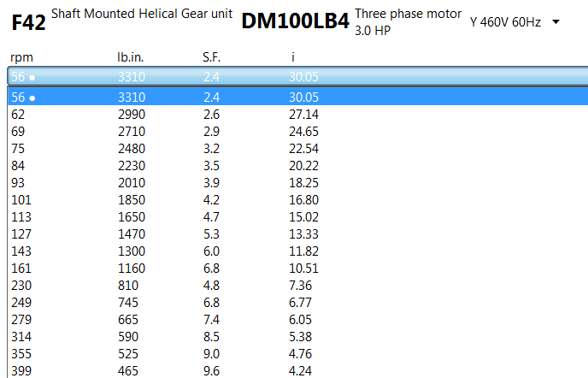This screenshot has width=588, height=378.
Task: Click the 2990 lb.in. torque value
Action: [132, 114]
